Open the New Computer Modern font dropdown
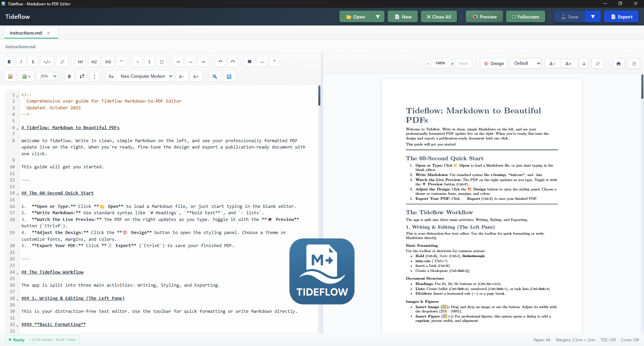Image resolution: width=644 pixels, height=346 pixels. point(146,76)
